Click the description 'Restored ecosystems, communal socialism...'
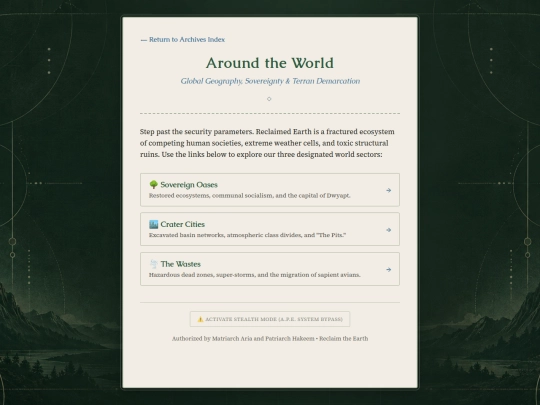 pos(250,196)
